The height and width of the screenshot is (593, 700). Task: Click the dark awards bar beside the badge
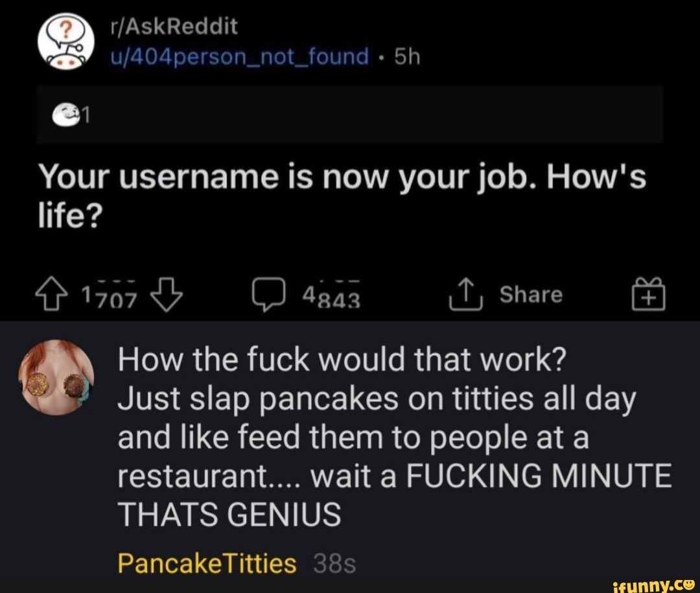pos(376,115)
